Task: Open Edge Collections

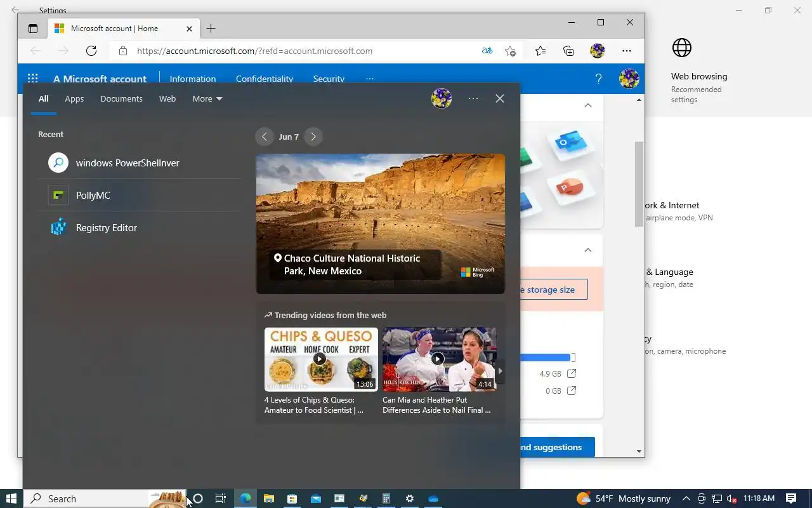Action: (x=568, y=51)
